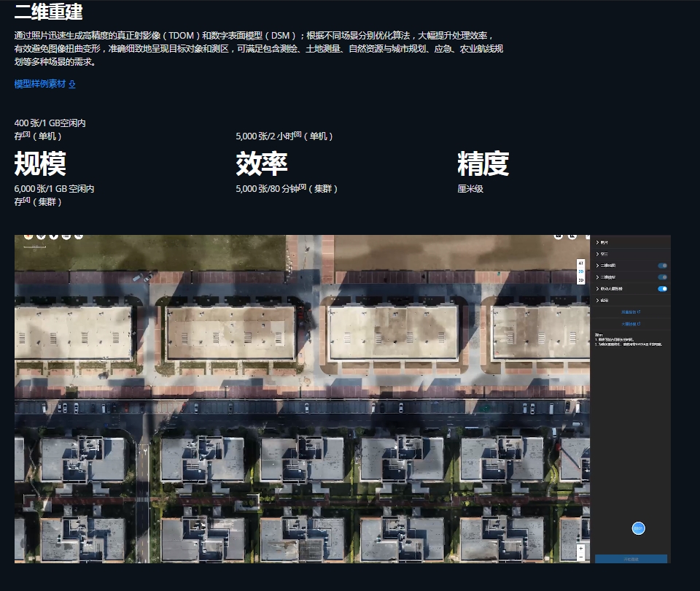Viewport: 700px width, 591px height.
Task: Expand the bottom collapsed section of the settings panel
Action: click(x=596, y=301)
